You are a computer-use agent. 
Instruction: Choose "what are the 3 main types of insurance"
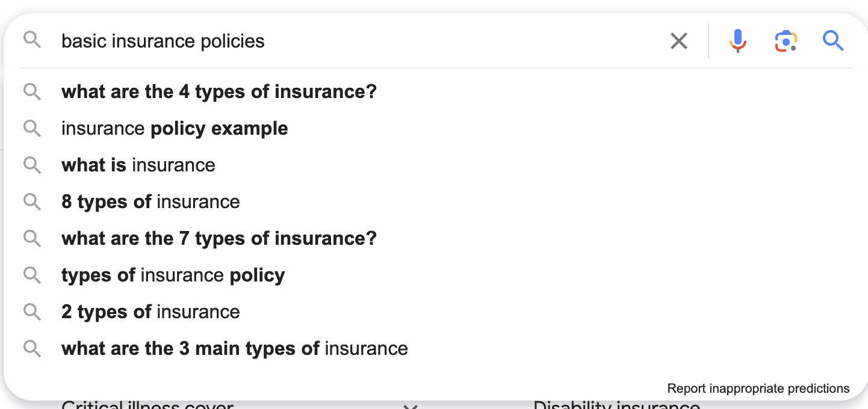coord(235,349)
